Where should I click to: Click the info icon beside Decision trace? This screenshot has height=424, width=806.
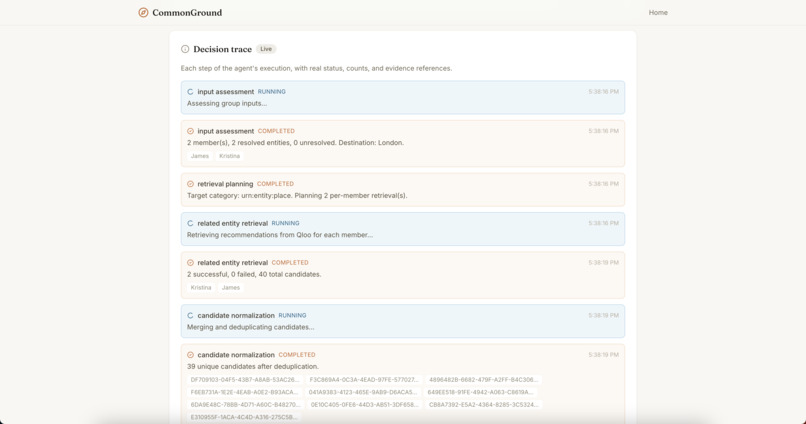click(185, 49)
